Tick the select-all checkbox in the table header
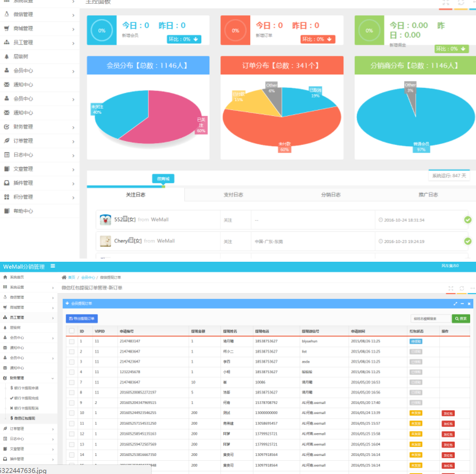The image size is (476, 474). [71, 331]
